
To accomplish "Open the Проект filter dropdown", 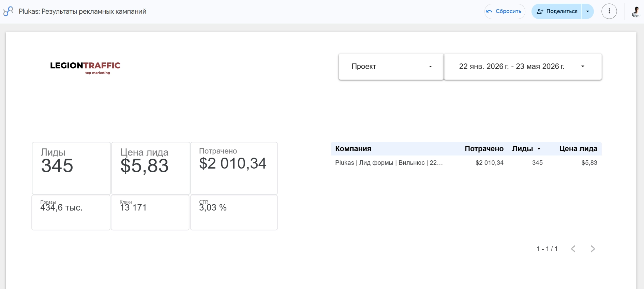I will click(x=391, y=67).
